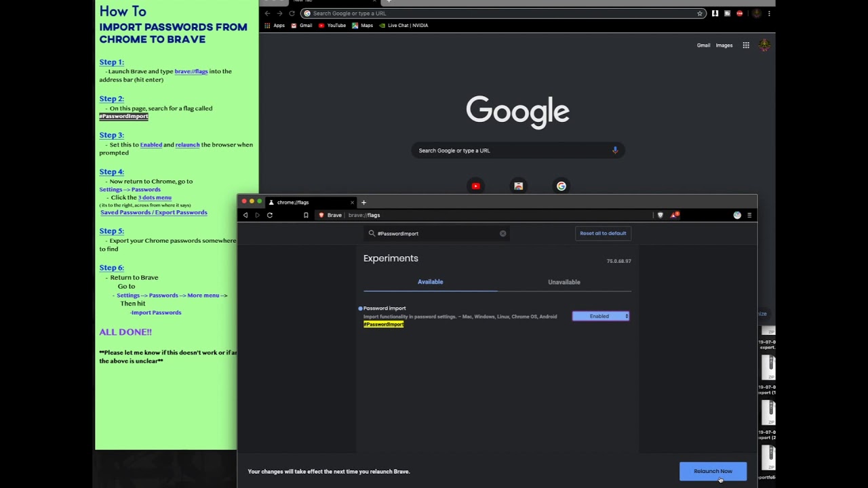Click Gmail link on Google page
868x488 pixels.
(x=703, y=45)
